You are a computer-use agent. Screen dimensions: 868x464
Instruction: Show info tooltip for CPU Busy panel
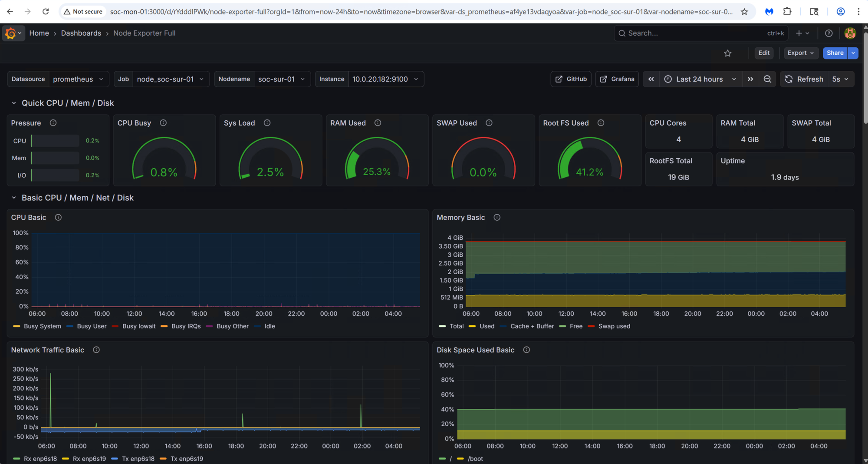coord(163,123)
